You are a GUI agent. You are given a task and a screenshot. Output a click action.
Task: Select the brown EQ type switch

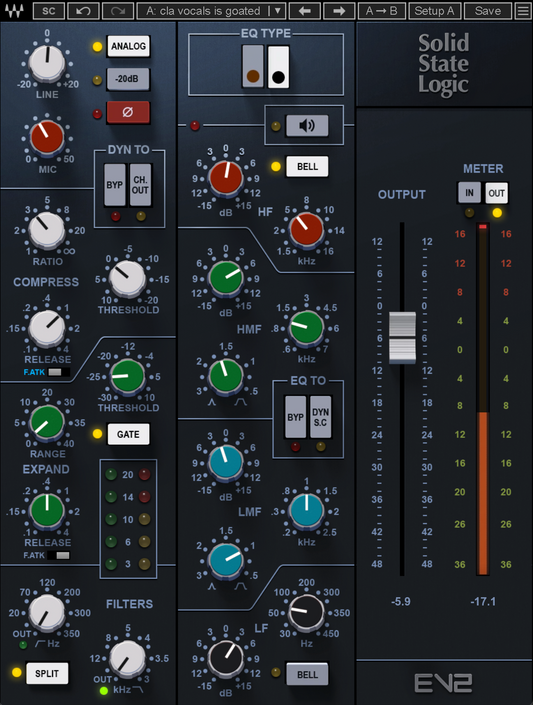(x=253, y=67)
